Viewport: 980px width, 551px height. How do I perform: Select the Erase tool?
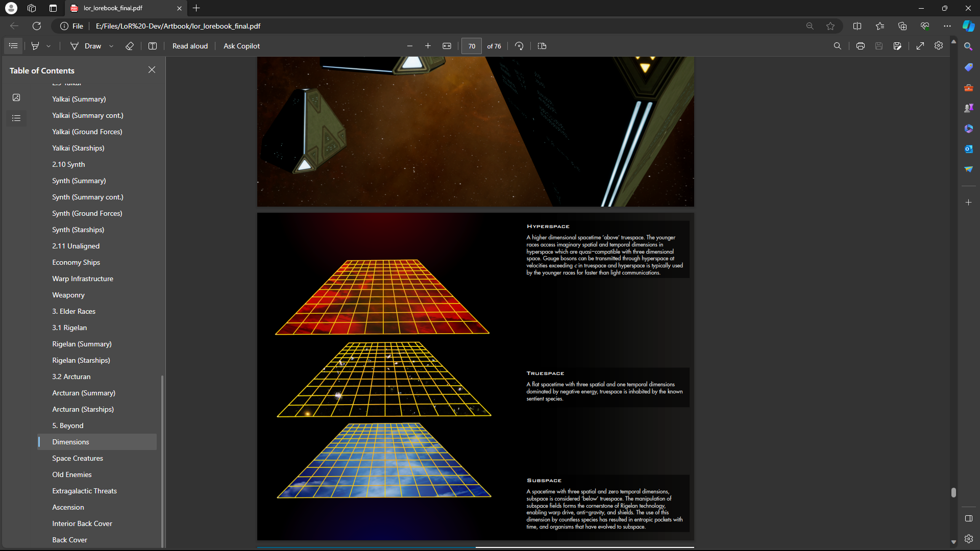coord(130,46)
